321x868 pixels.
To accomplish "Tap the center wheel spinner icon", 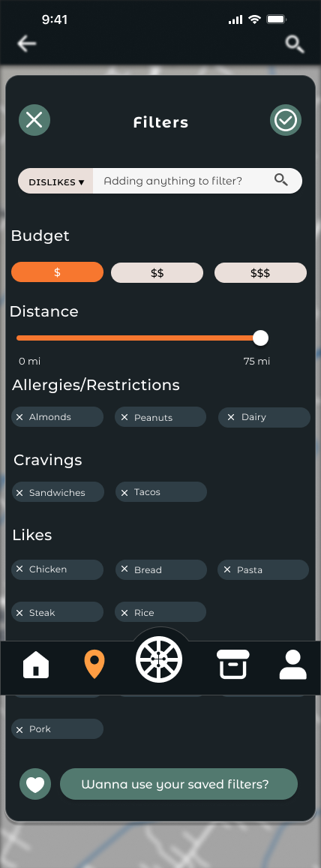I will 159,659.
